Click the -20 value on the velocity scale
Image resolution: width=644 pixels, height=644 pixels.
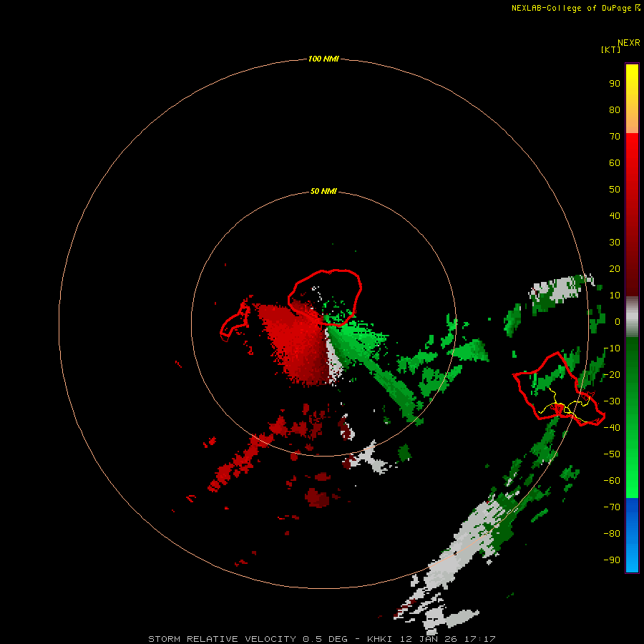pos(612,374)
